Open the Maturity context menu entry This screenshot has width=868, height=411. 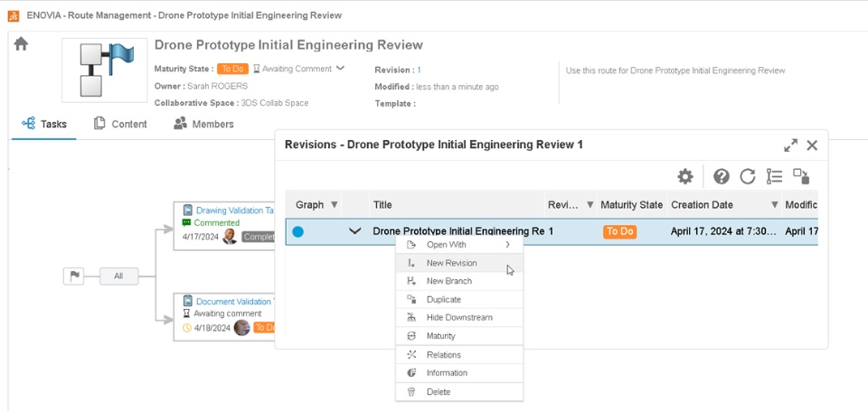click(x=440, y=336)
